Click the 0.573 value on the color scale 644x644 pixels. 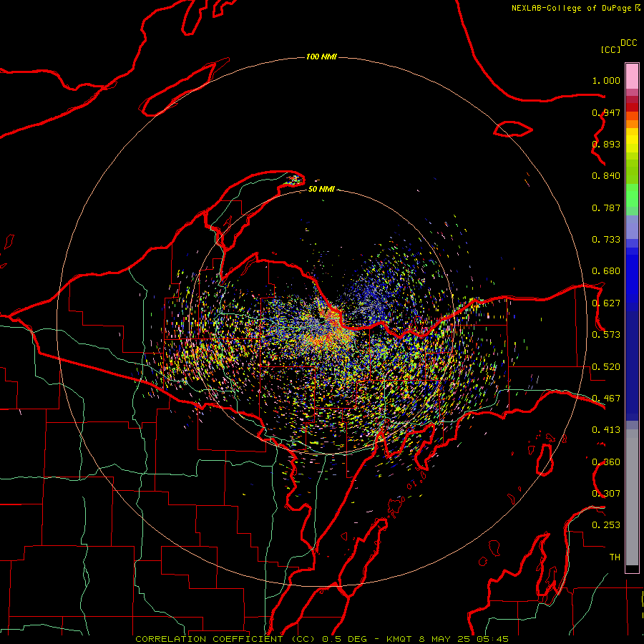[x=606, y=335]
